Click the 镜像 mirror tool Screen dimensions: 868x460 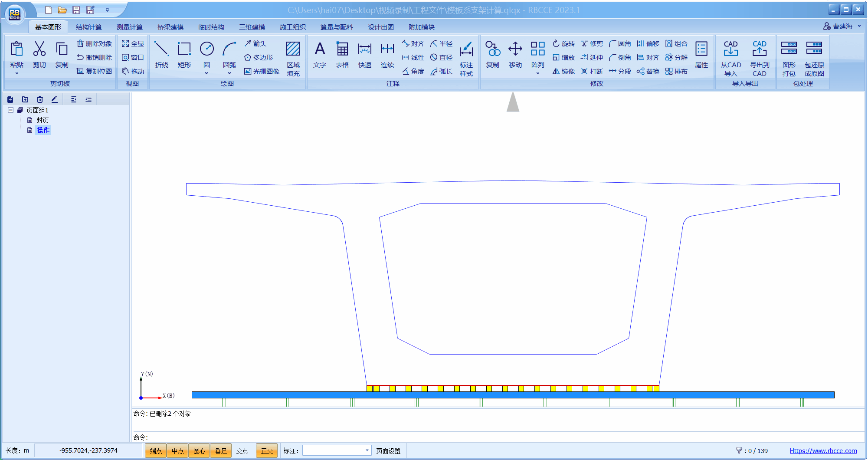point(564,72)
